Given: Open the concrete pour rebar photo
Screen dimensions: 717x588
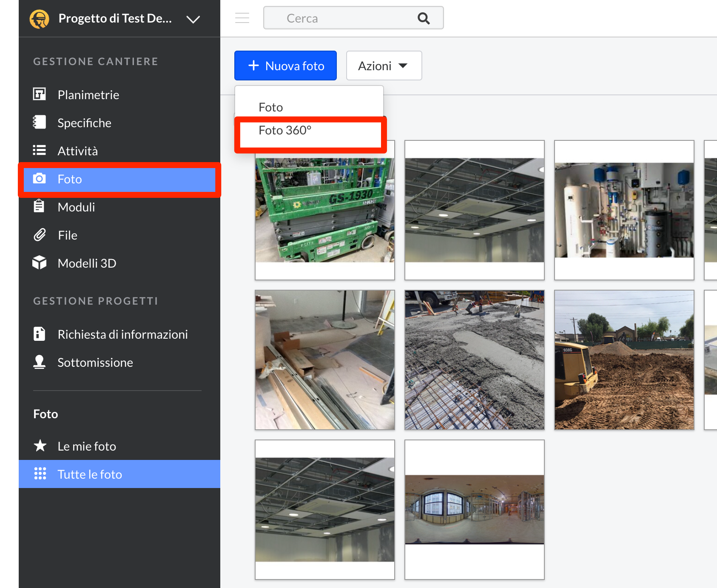Looking at the screenshot, I should (475, 360).
